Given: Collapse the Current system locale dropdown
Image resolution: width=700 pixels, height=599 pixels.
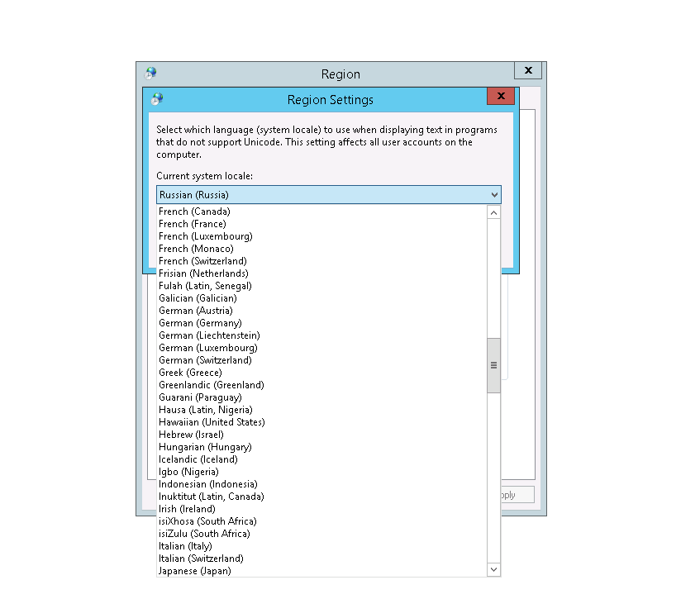Looking at the screenshot, I should click(494, 195).
